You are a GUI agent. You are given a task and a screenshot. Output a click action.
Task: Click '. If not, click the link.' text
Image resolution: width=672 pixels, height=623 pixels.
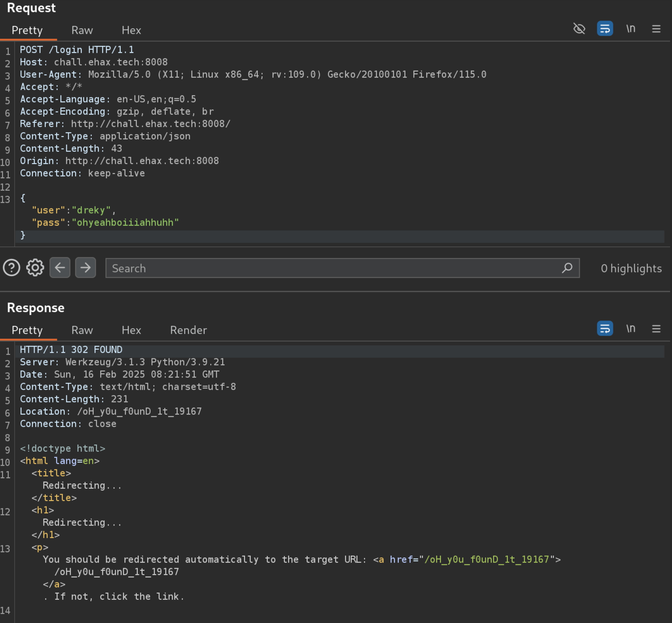coord(114,597)
